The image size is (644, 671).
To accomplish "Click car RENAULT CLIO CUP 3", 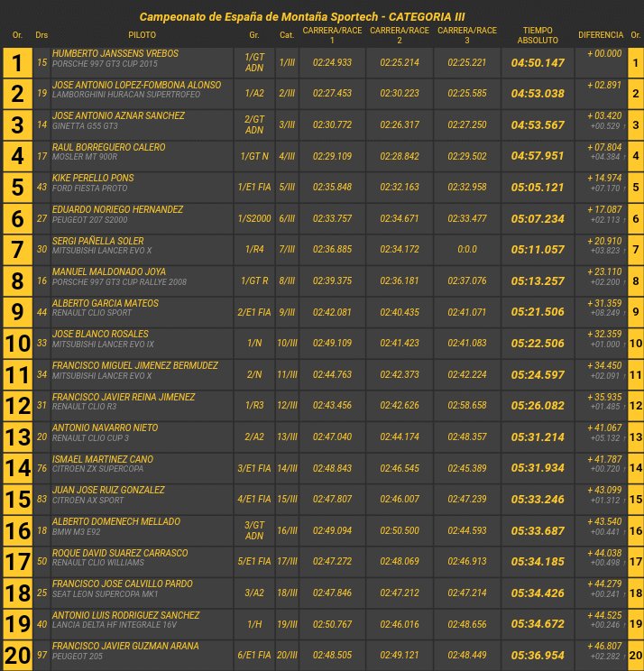I will (90, 437).
